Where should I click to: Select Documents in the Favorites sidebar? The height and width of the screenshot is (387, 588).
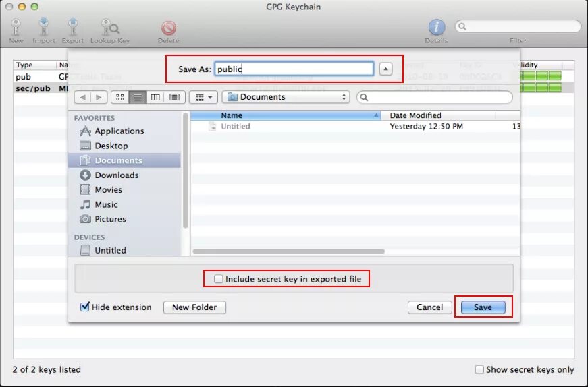point(124,160)
